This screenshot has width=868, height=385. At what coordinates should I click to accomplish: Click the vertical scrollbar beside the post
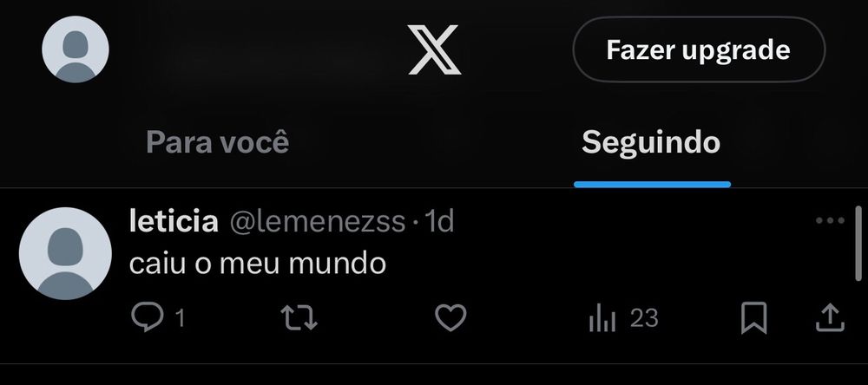[858, 244]
